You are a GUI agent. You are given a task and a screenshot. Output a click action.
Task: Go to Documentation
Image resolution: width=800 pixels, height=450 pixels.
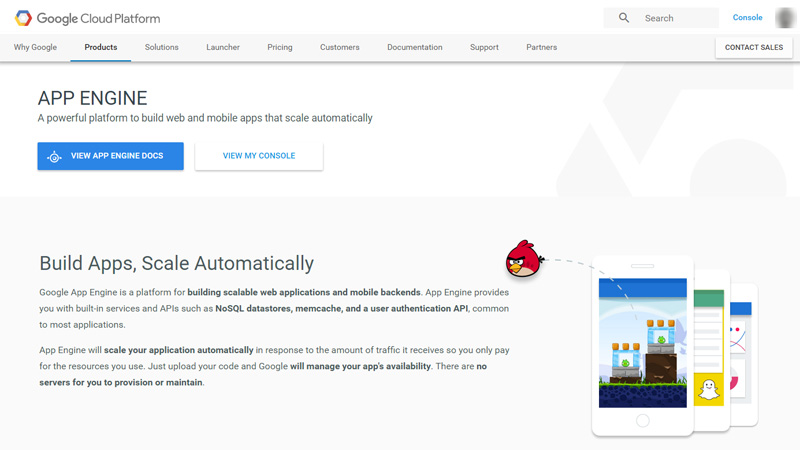(x=415, y=47)
